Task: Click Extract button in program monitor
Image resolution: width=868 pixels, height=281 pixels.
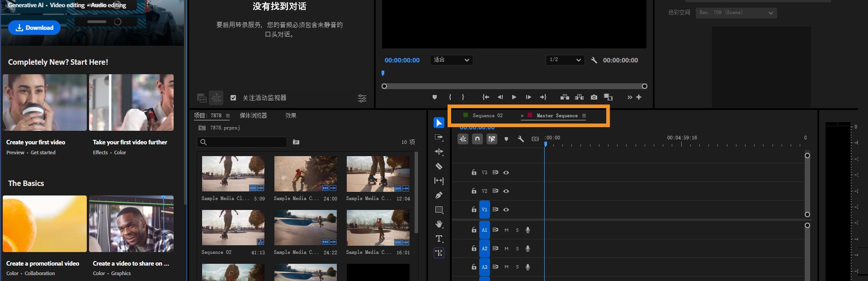Action: click(x=579, y=97)
